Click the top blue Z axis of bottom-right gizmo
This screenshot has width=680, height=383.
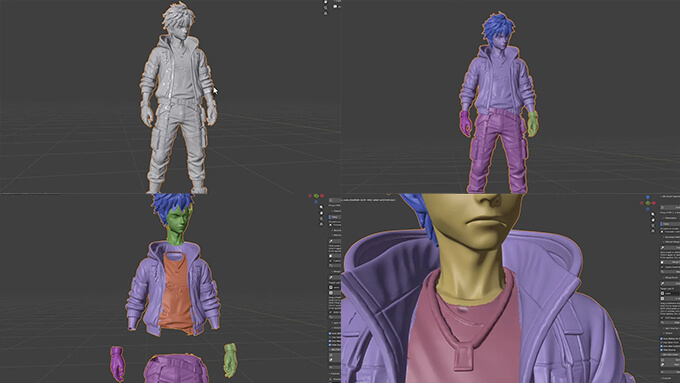pos(647,197)
